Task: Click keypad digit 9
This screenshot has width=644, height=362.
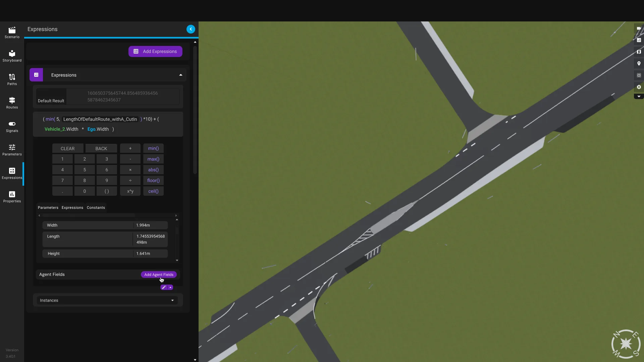Action: coord(107,181)
